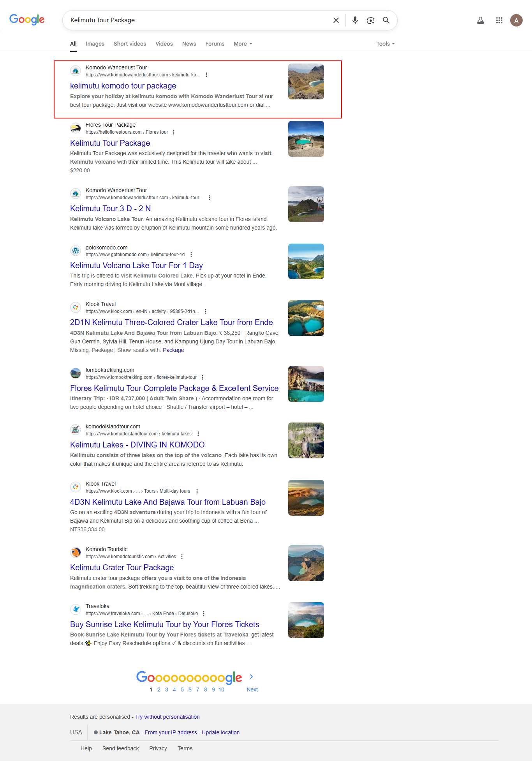This screenshot has height=762, width=532.
Task: Click the Traveloka bird favicon
Action: point(76,609)
